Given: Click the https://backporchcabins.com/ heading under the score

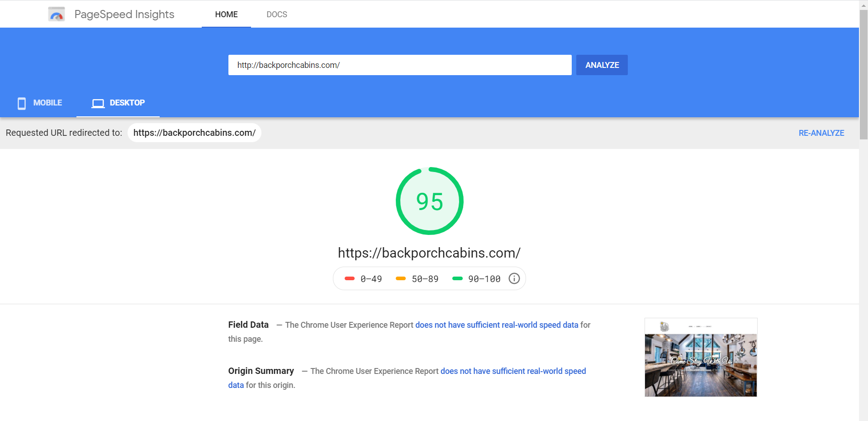Looking at the screenshot, I should pos(429,253).
